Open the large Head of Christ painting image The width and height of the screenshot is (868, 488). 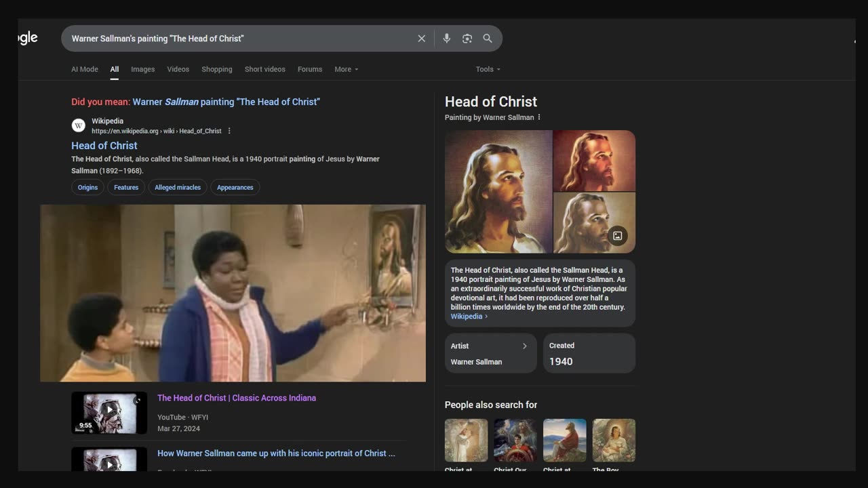pyautogui.click(x=498, y=192)
